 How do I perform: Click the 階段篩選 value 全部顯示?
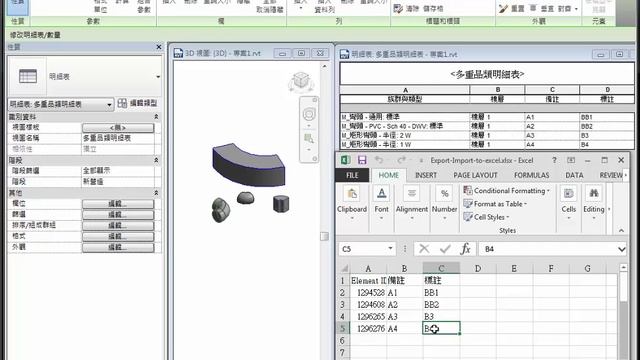[118, 171]
